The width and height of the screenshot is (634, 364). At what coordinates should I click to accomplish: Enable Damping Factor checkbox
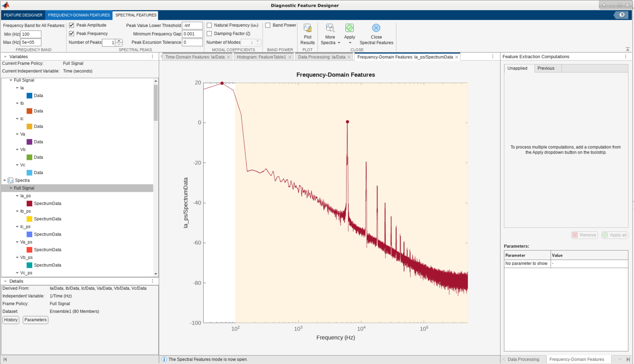pos(209,33)
